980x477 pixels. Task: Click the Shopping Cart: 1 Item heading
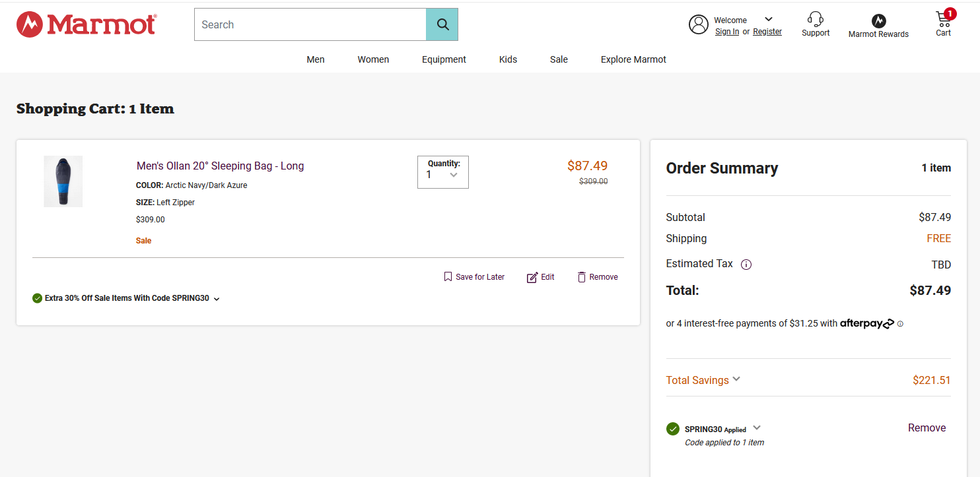(95, 109)
